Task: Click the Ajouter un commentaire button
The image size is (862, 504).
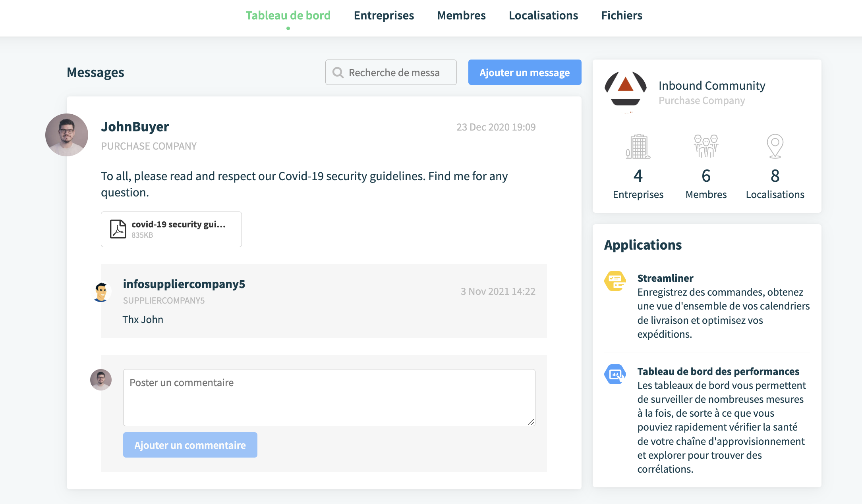Action: [190, 445]
